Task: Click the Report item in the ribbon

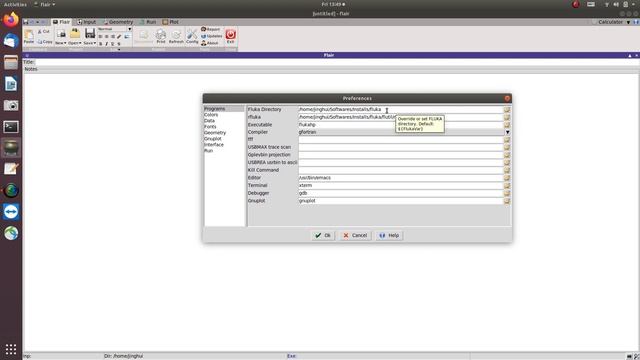Action: [211, 29]
